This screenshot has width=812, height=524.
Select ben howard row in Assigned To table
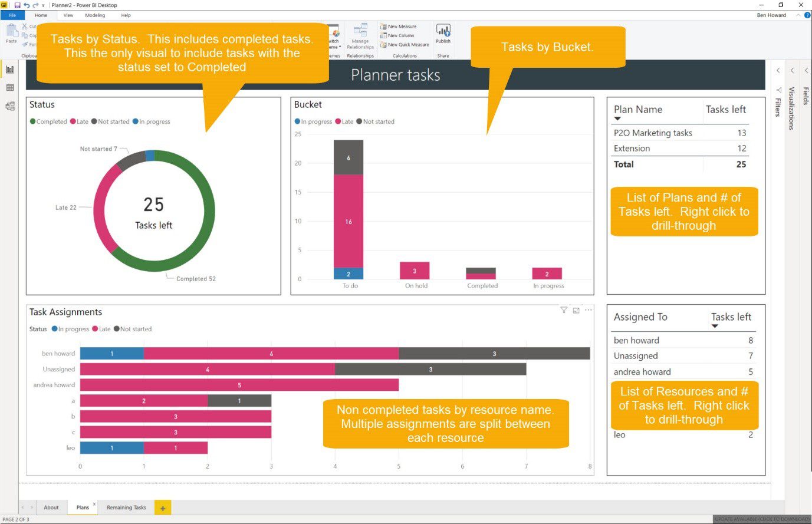pos(683,341)
